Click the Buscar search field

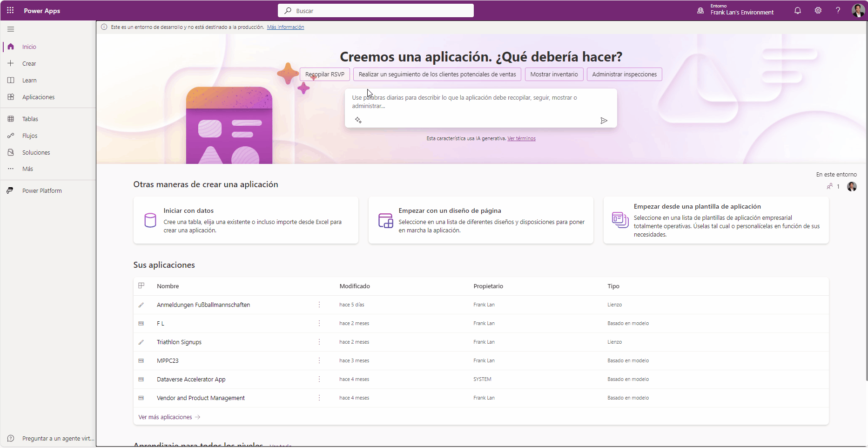click(376, 11)
